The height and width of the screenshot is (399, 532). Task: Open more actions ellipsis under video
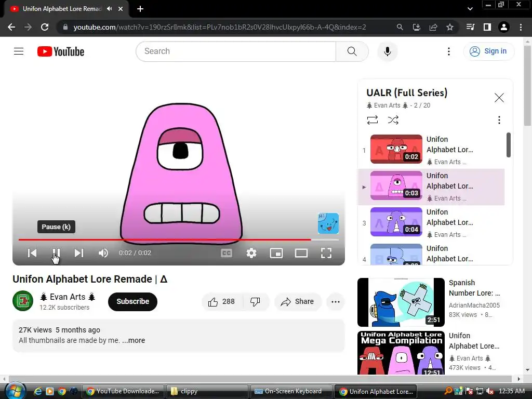click(335, 302)
